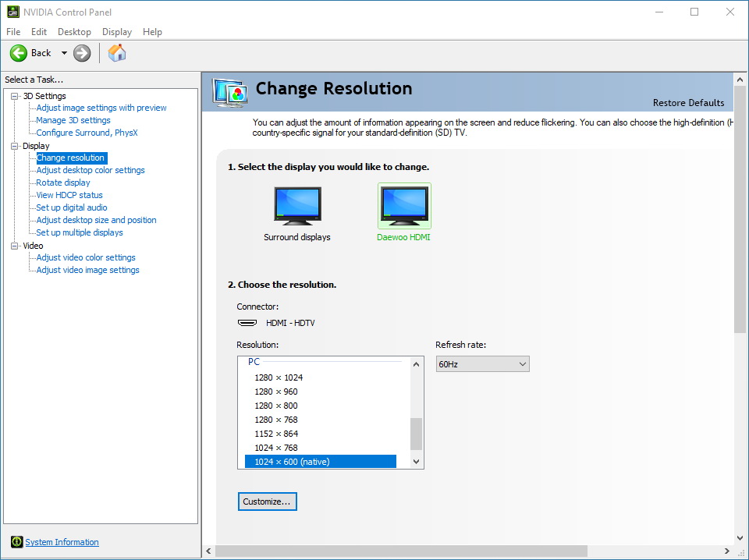
Task: Open the File menu
Action: (x=13, y=31)
